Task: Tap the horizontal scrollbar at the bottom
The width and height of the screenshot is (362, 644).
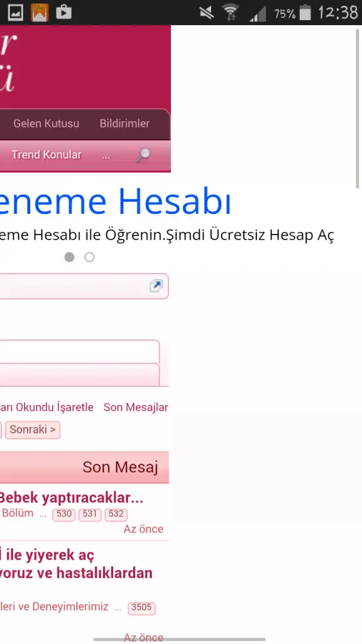Action: [x=179, y=640]
